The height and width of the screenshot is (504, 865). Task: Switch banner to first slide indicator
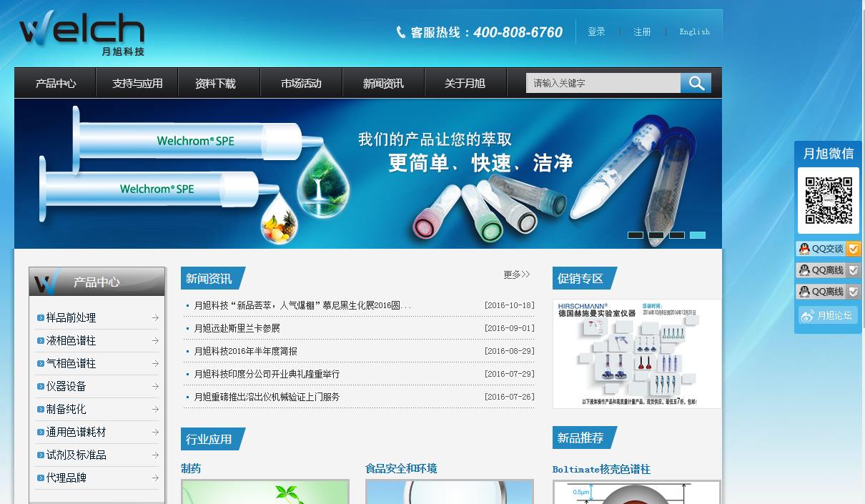[x=636, y=235]
